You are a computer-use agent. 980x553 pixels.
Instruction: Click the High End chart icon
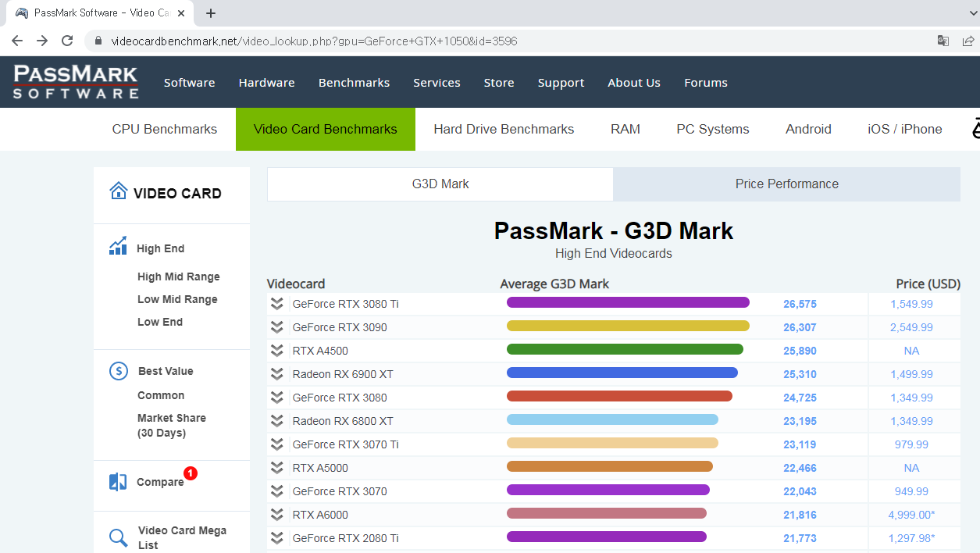point(118,247)
